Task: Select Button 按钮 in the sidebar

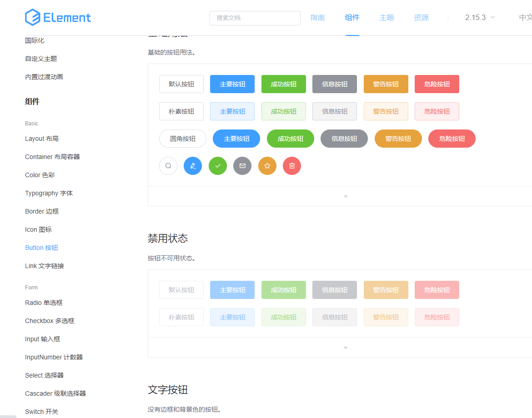Action: point(41,248)
